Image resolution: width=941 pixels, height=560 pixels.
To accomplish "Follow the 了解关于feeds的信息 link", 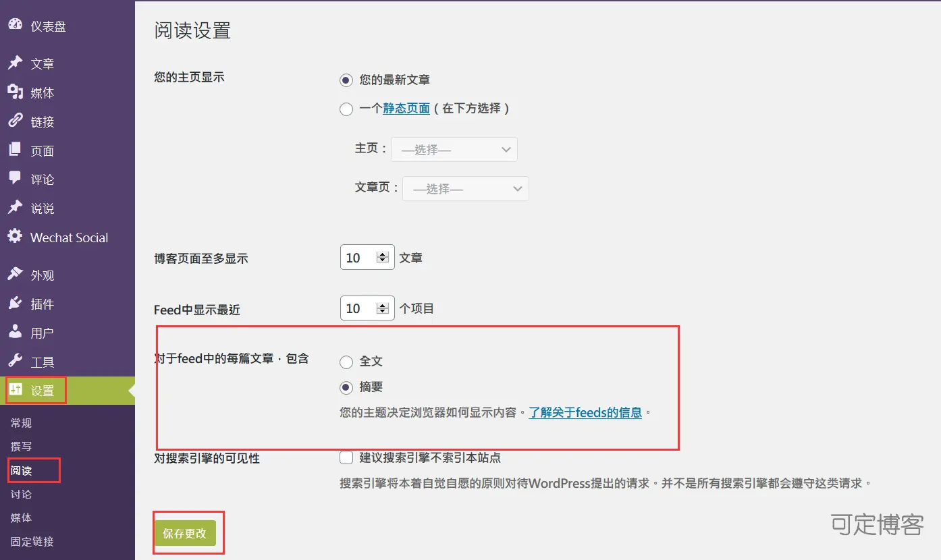I will (585, 412).
